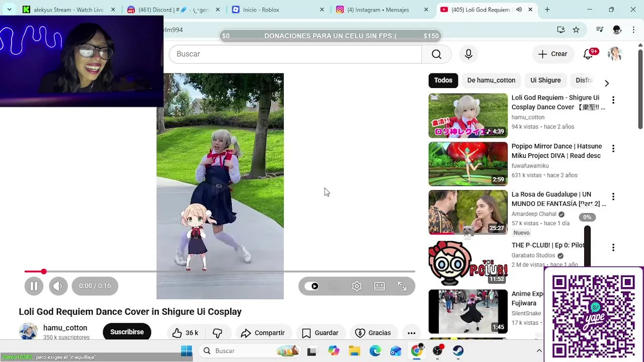This screenshot has width=644, height=362.
Task: Open options for THE P-CLUB video
Action: pos(613,247)
